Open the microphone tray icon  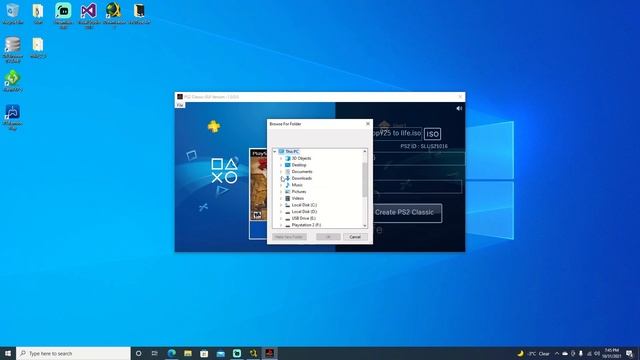pyautogui.click(x=581, y=353)
